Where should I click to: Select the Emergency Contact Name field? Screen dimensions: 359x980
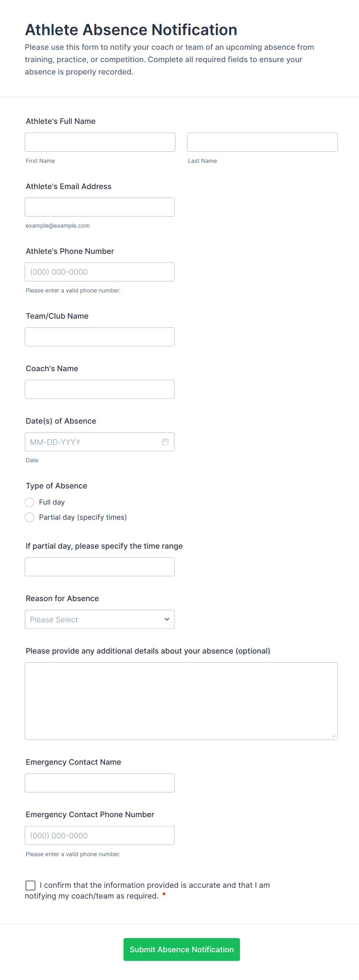pos(100,783)
